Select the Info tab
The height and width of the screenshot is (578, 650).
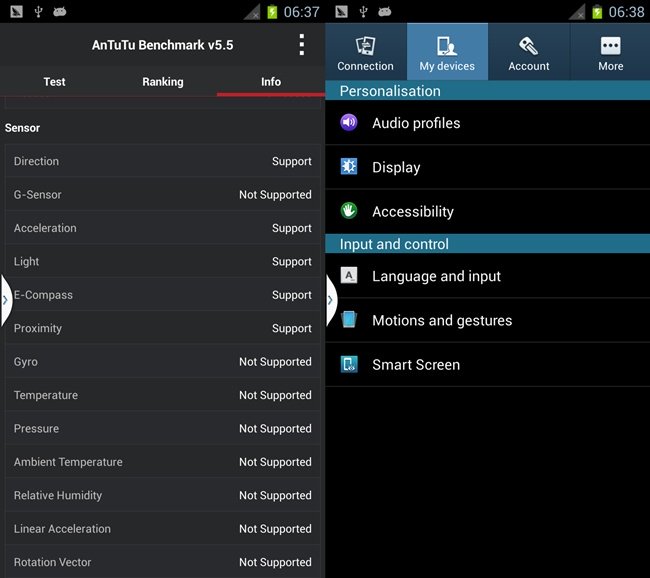click(x=271, y=82)
